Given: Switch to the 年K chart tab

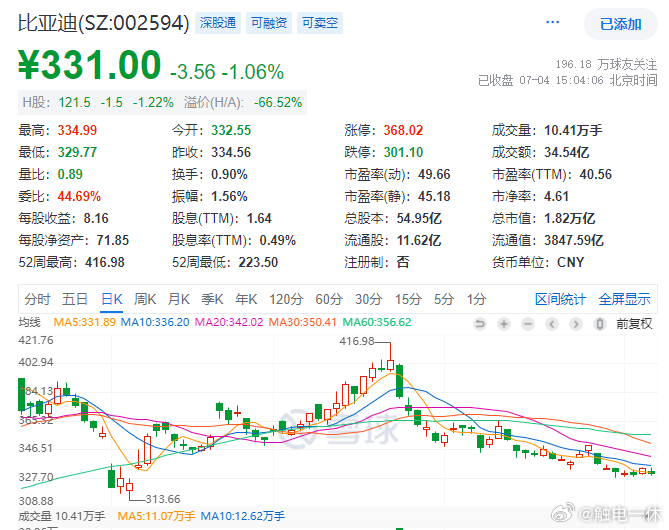Looking at the screenshot, I should point(246,299).
